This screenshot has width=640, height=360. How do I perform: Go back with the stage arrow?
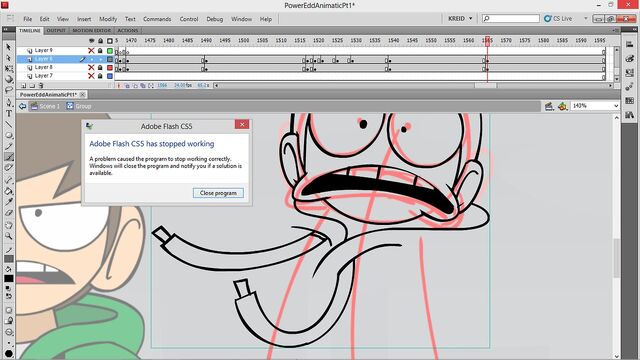pyautogui.click(x=22, y=106)
